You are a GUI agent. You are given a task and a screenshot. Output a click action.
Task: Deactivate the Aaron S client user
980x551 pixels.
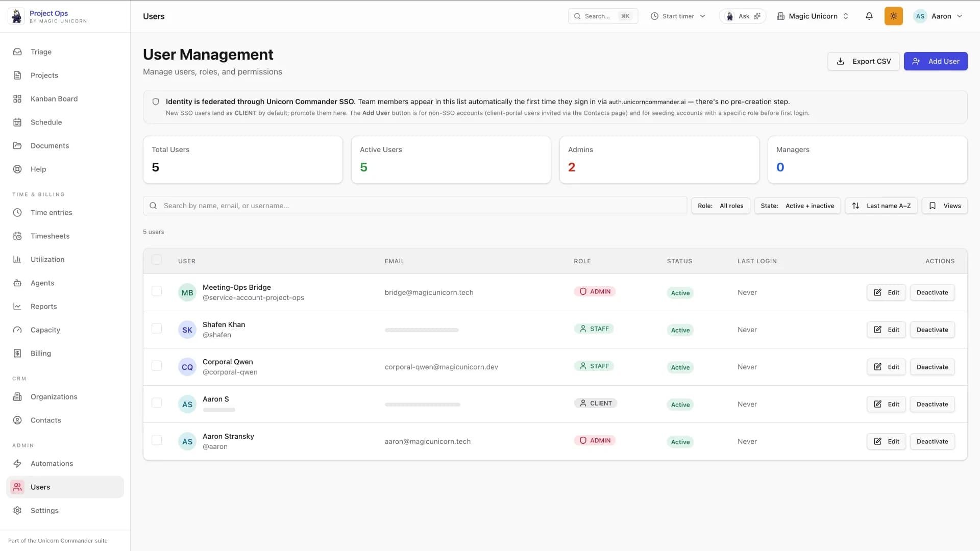click(932, 405)
